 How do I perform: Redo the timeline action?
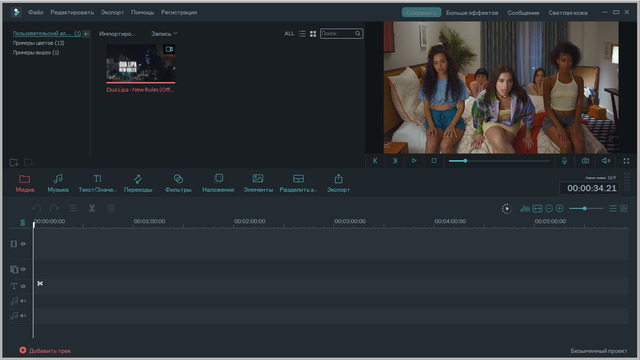click(x=54, y=209)
